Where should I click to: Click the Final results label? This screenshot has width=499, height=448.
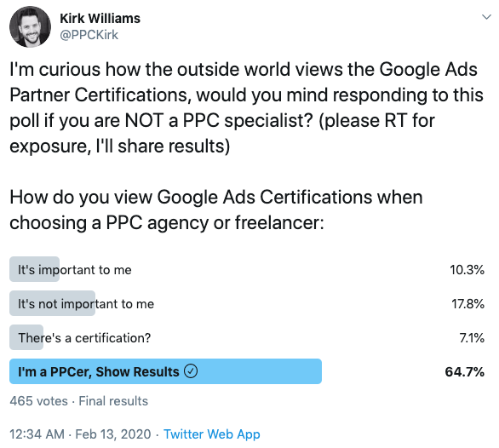tap(113, 401)
